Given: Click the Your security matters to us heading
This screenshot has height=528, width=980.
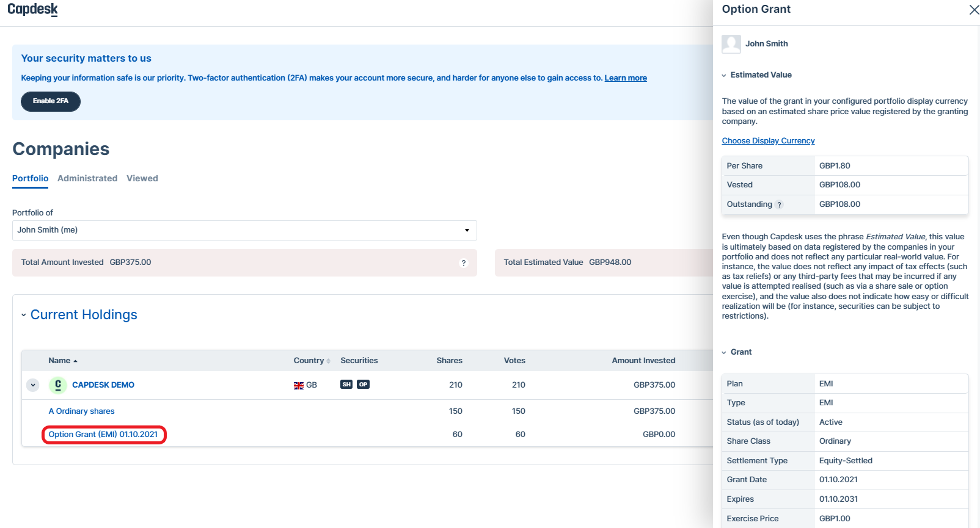Looking at the screenshot, I should tap(86, 59).
